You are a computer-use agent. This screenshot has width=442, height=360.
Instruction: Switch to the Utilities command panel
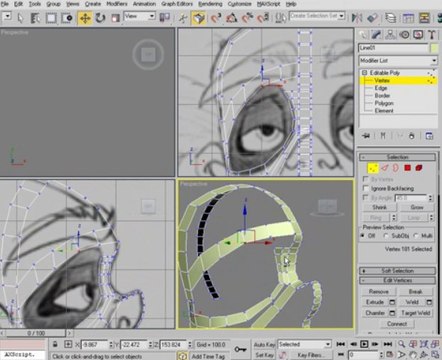432,34
